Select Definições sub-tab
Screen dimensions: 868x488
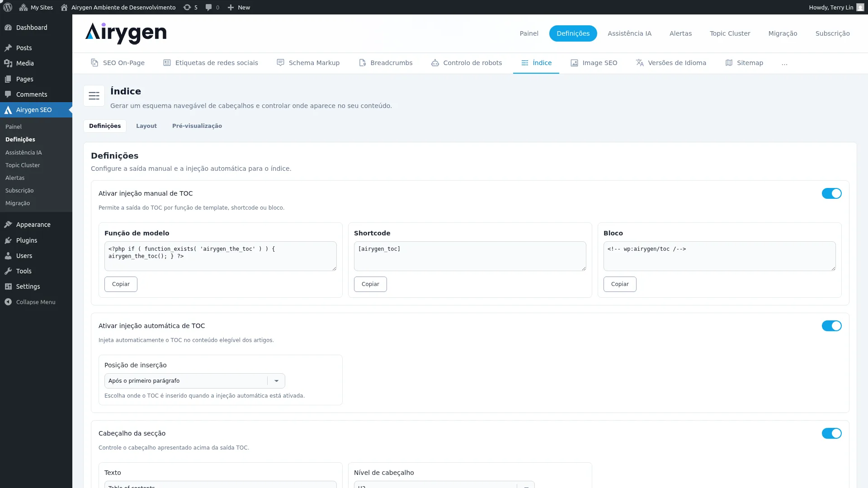pos(105,126)
